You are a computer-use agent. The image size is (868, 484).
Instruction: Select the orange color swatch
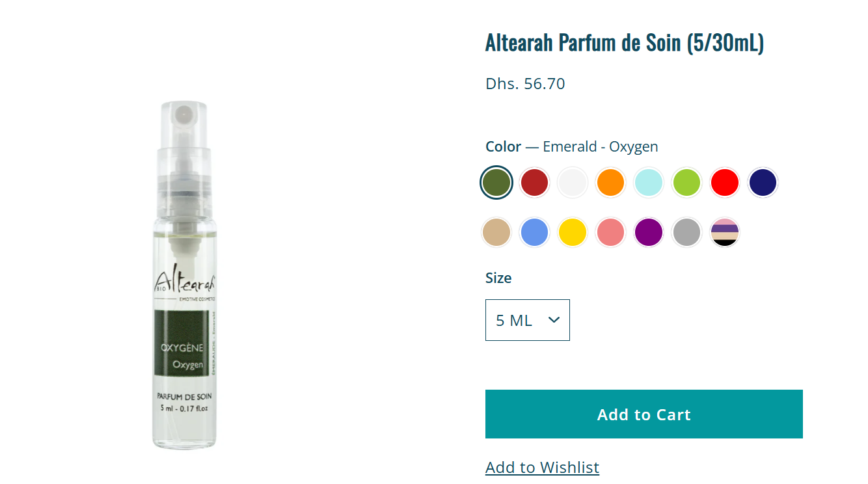pos(610,182)
